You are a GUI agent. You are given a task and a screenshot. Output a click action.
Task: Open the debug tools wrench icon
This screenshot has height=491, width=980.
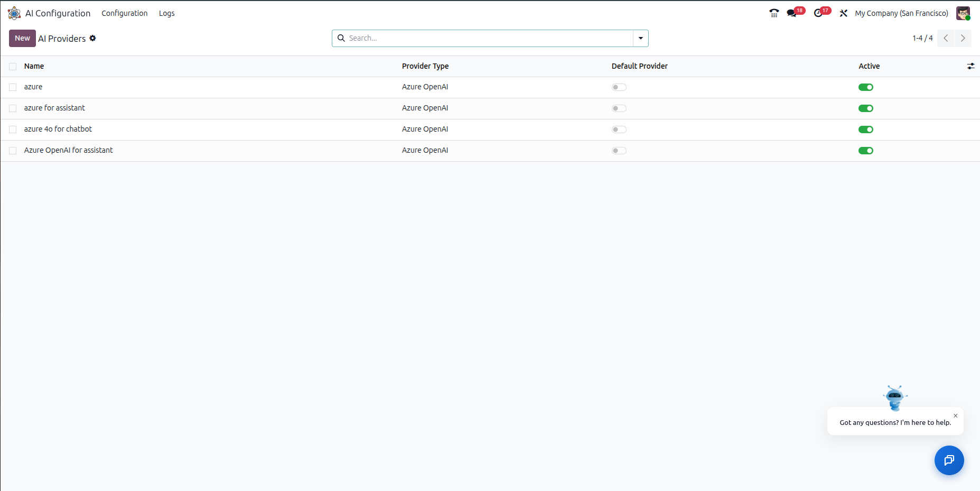(844, 13)
